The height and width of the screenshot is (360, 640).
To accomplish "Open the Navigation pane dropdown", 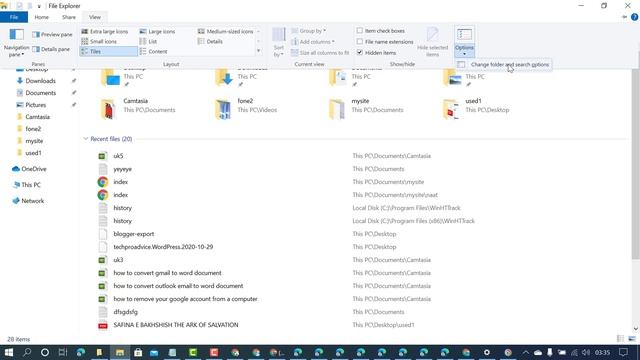I will pyautogui.click(x=16, y=42).
